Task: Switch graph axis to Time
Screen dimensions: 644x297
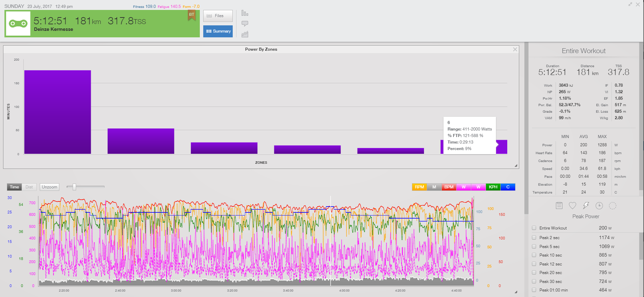Action: point(14,187)
